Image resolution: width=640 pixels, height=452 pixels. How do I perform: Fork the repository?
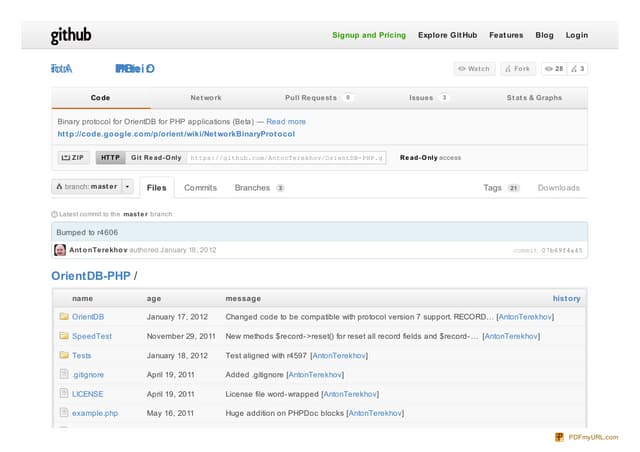coord(518,69)
